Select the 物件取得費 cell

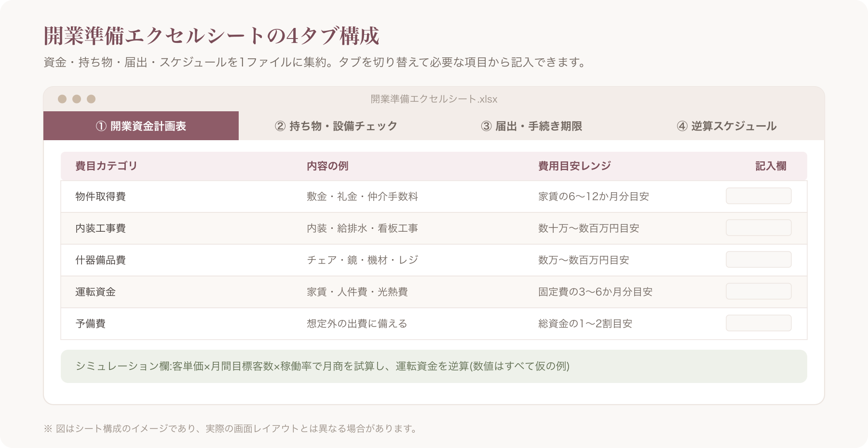click(100, 197)
